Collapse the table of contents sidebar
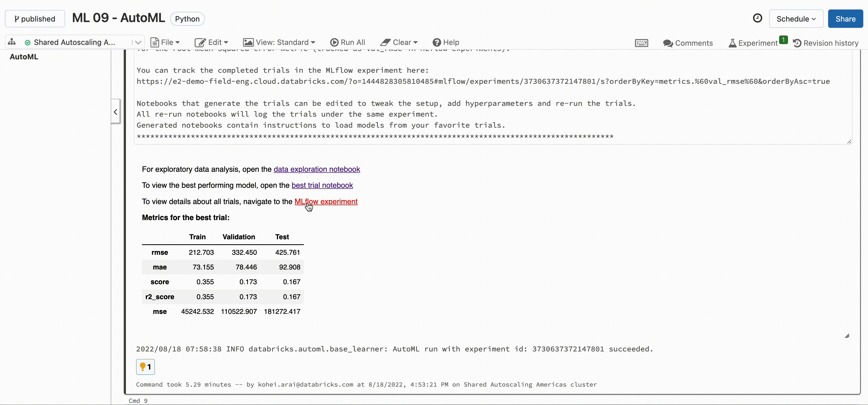This screenshot has height=405, width=868. click(x=115, y=112)
